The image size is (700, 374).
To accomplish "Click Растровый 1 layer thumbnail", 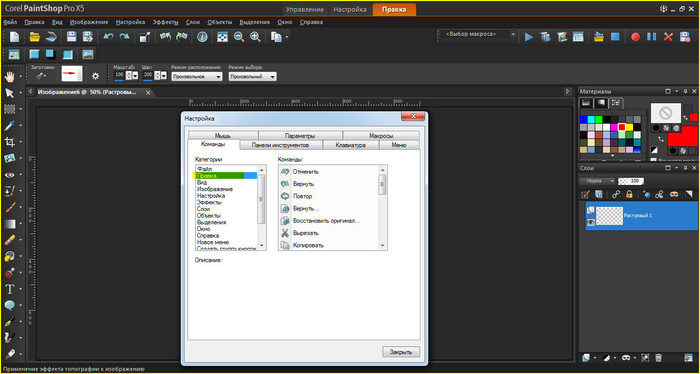I will [x=610, y=216].
